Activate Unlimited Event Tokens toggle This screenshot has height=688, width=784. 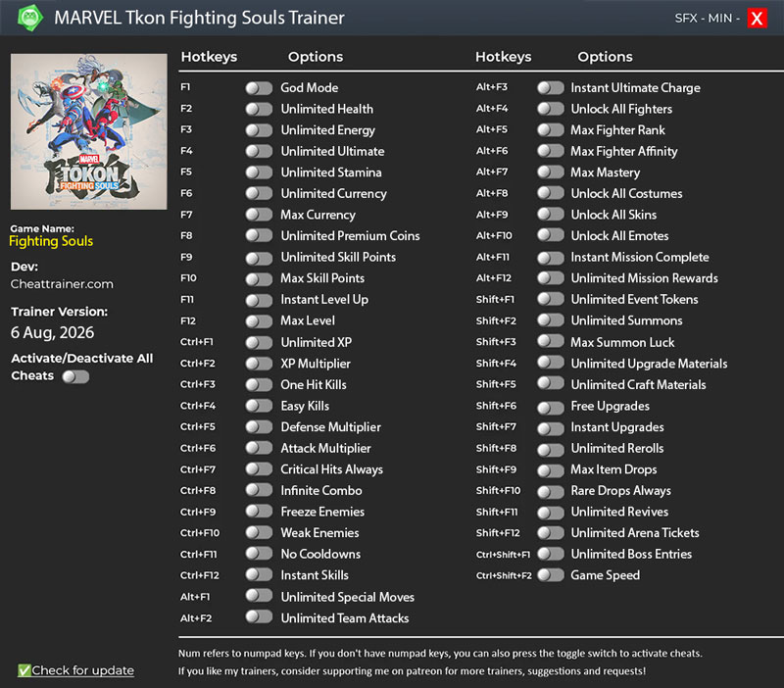551,299
